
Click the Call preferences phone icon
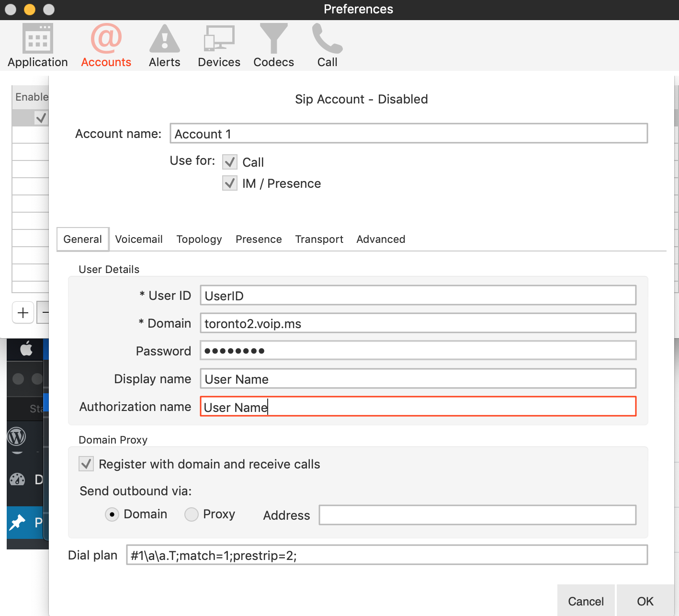(327, 46)
